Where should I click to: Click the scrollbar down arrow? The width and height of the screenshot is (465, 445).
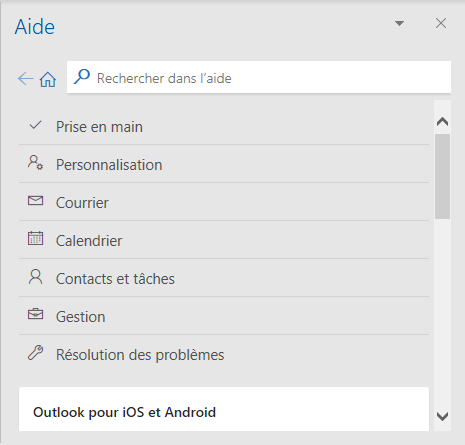(442, 416)
